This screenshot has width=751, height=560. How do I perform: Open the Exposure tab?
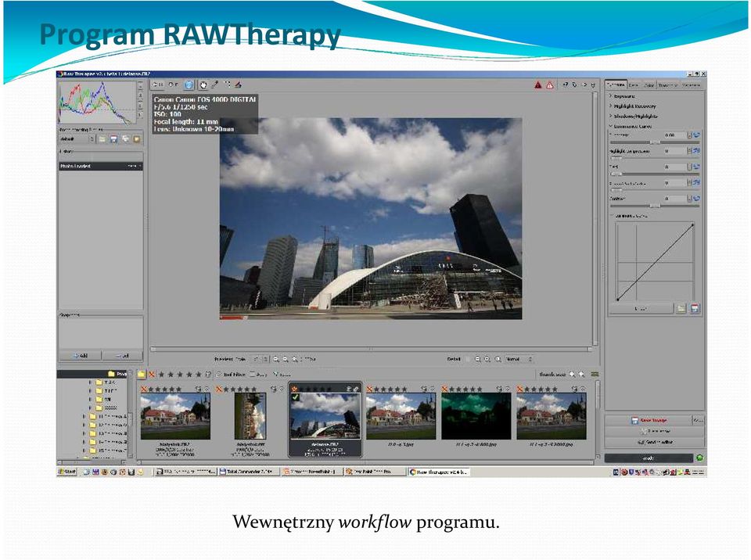[616, 84]
